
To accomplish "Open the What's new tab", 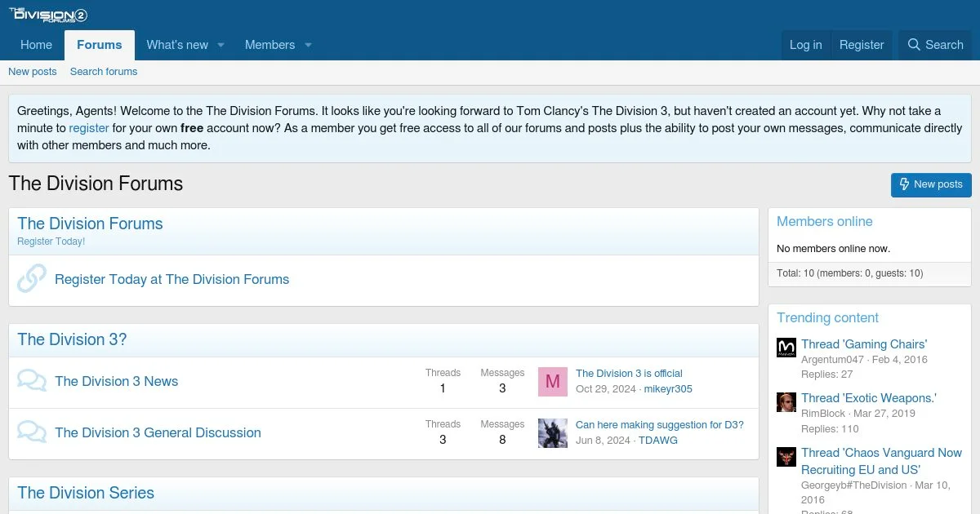I will (x=177, y=45).
